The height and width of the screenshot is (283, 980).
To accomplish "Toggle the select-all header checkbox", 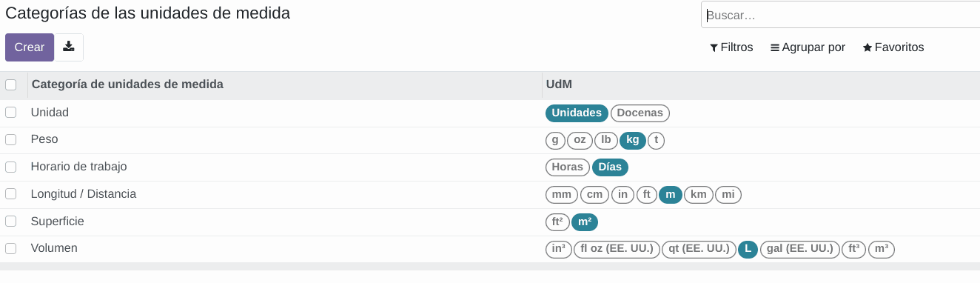I will [x=11, y=84].
